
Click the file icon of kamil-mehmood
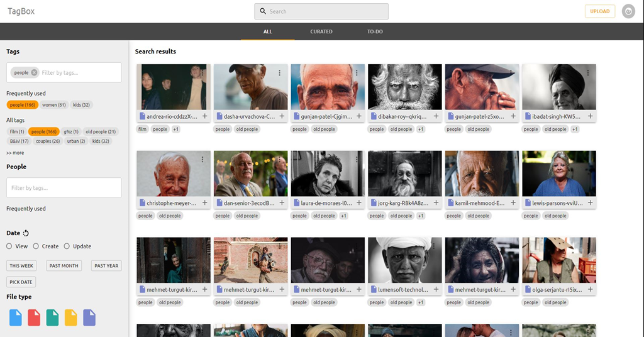click(x=450, y=203)
